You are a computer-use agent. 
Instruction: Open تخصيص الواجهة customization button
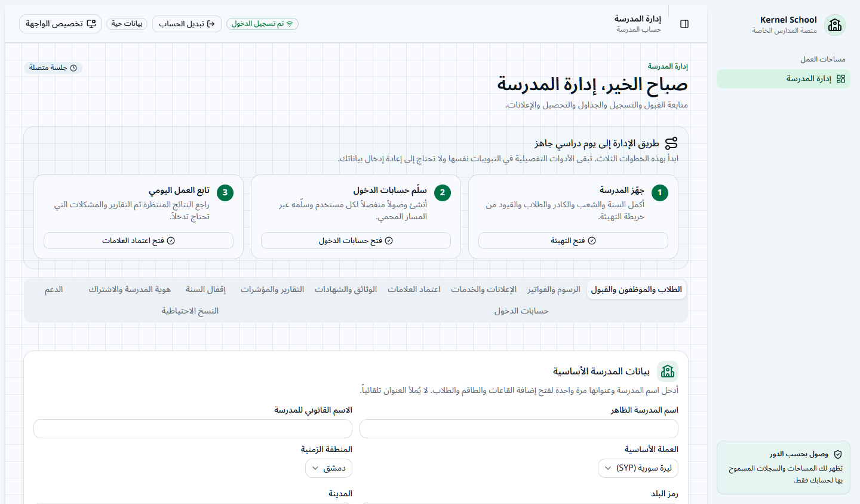(x=60, y=24)
